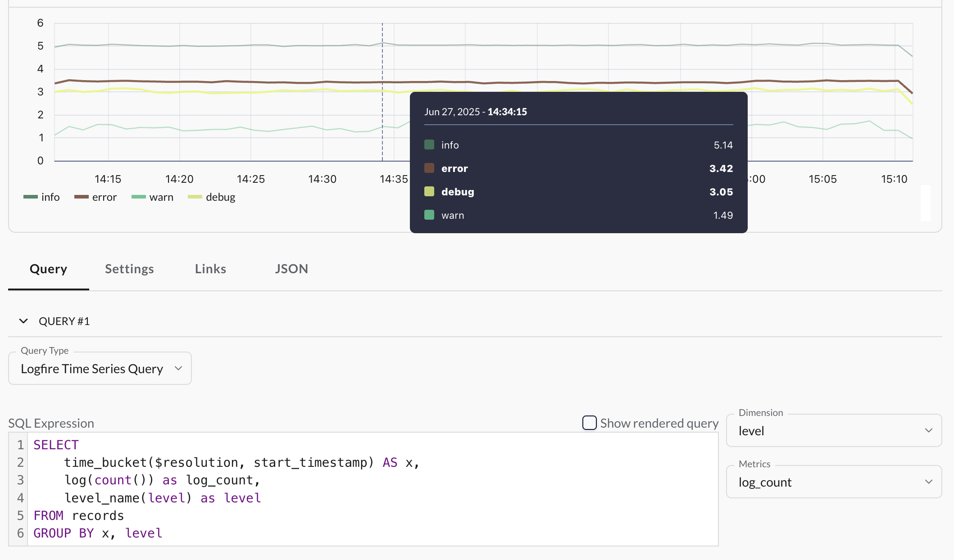Select the warn tooltip value 1.49

pyautogui.click(x=722, y=215)
